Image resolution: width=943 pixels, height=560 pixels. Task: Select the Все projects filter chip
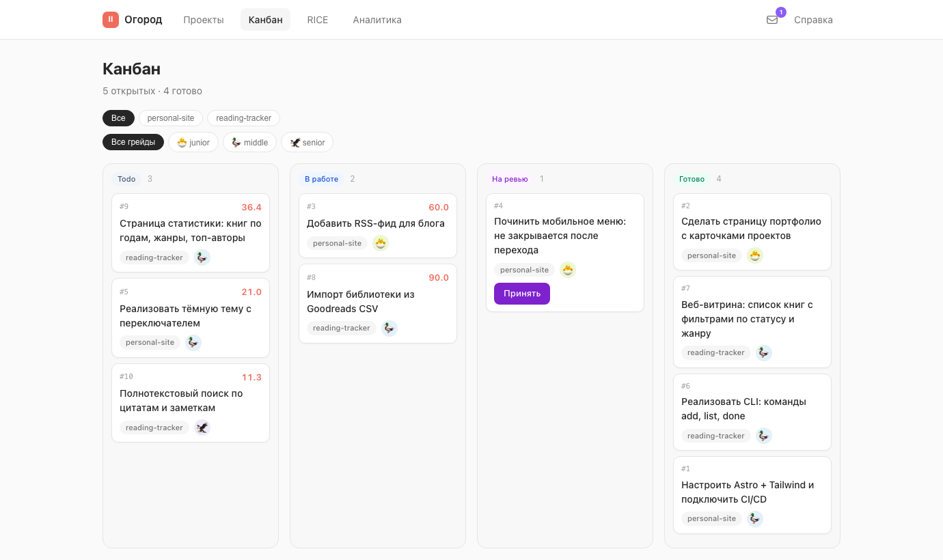[118, 118]
